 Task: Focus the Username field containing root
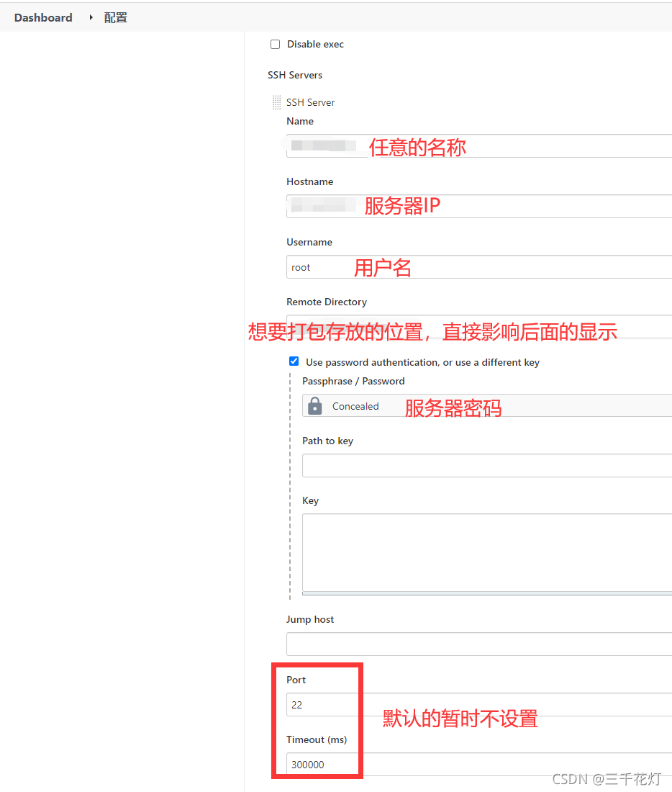pos(478,266)
